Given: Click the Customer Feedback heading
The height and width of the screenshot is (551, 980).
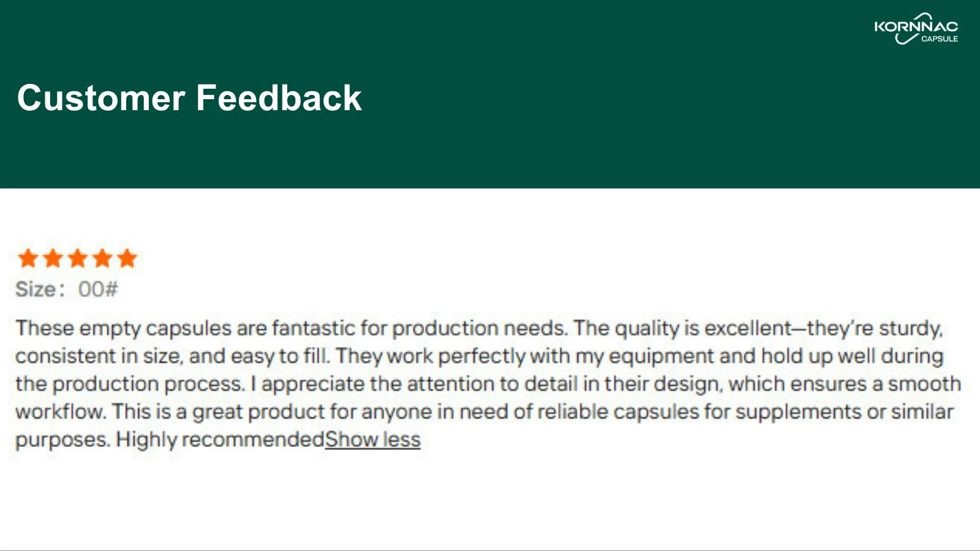Looking at the screenshot, I should coord(189,98).
